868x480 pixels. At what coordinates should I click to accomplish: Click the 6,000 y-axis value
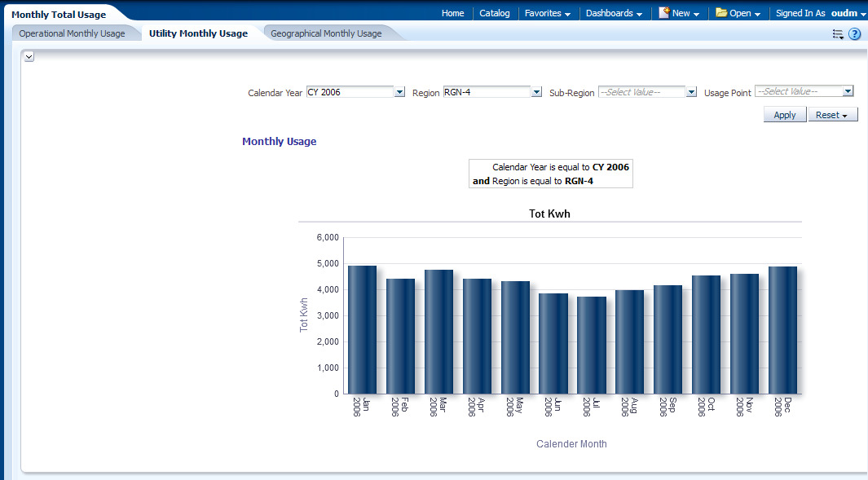coord(328,237)
